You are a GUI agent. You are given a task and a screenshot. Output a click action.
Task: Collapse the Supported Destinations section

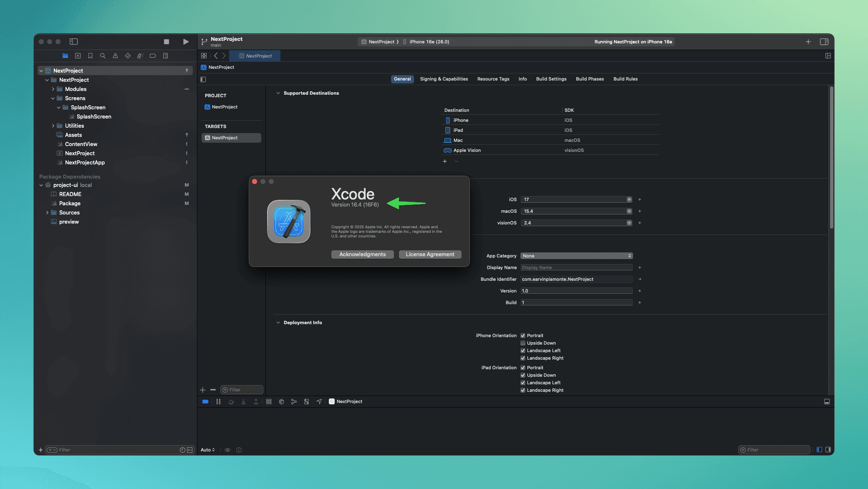click(278, 93)
